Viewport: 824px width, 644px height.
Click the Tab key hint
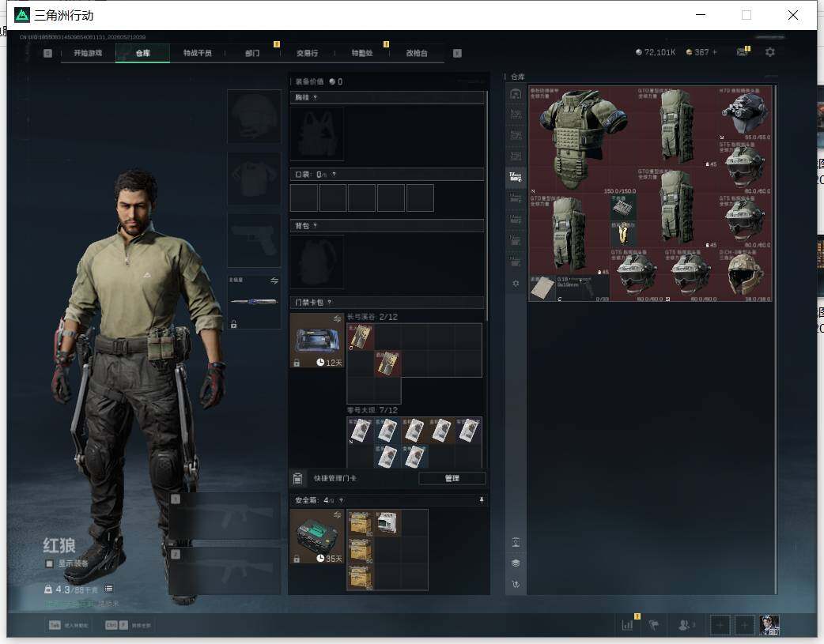click(55, 625)
